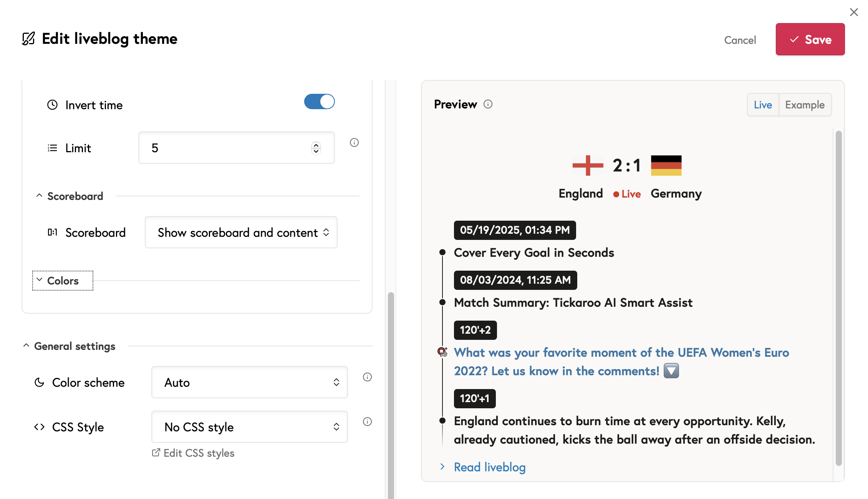Open the CSS Style dropdown
The width and height of the screenshot is (868, 499).
point(249,427)
